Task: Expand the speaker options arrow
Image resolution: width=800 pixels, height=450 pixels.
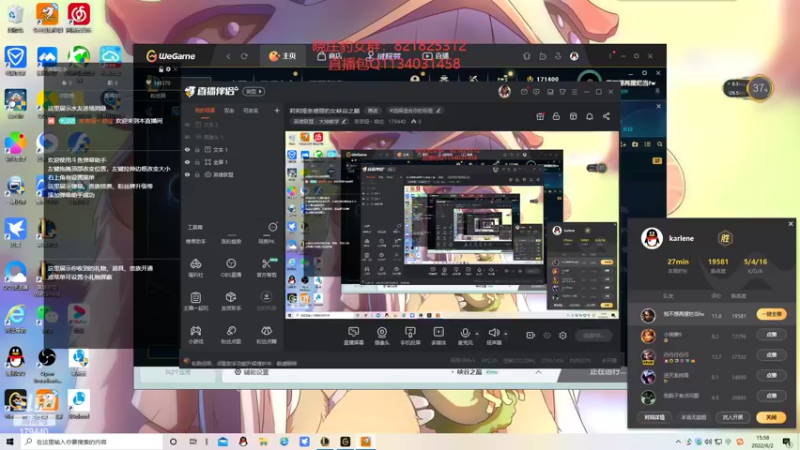Action: [x=506, y=334]
